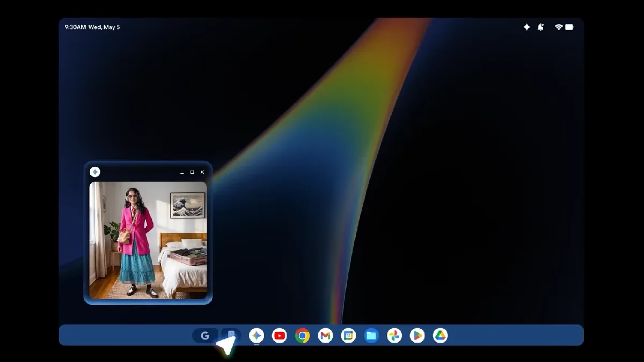Screen dimensions: 644x362
Task: Click the clock showing 9:30AM Wed, May 5
Action: [92, 27]
